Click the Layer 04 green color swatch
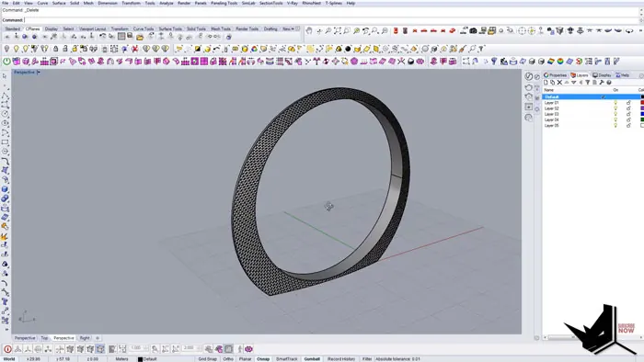Viewport: 644px width, 362px height. [x=642, y=119]
